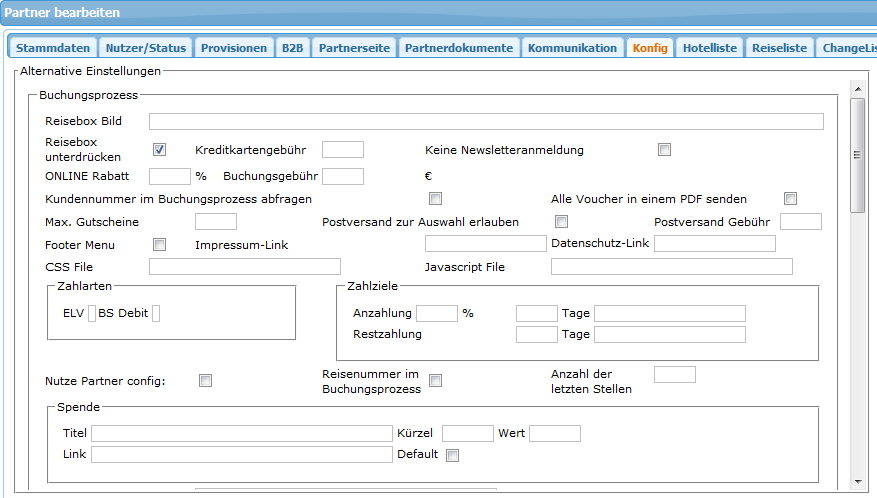Screen dimensions: 877x498
Task: Toggle Alle Voucher in einem PDF senden
Action: tap(790, 198)
